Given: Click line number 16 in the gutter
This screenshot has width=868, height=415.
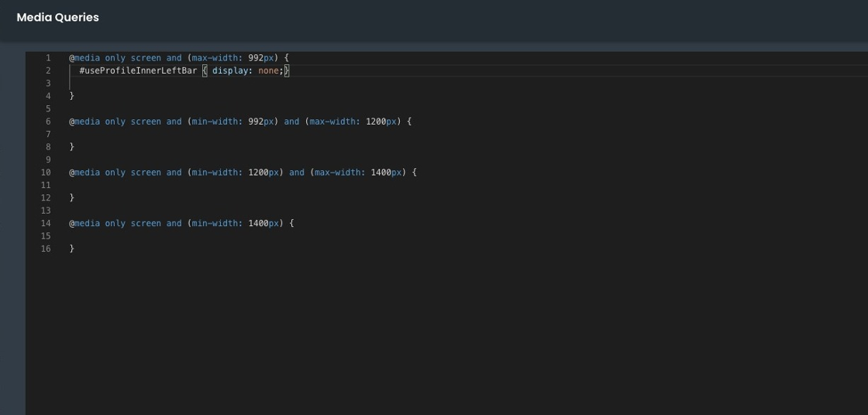Looking at the screenshot, I should [46, 249].
